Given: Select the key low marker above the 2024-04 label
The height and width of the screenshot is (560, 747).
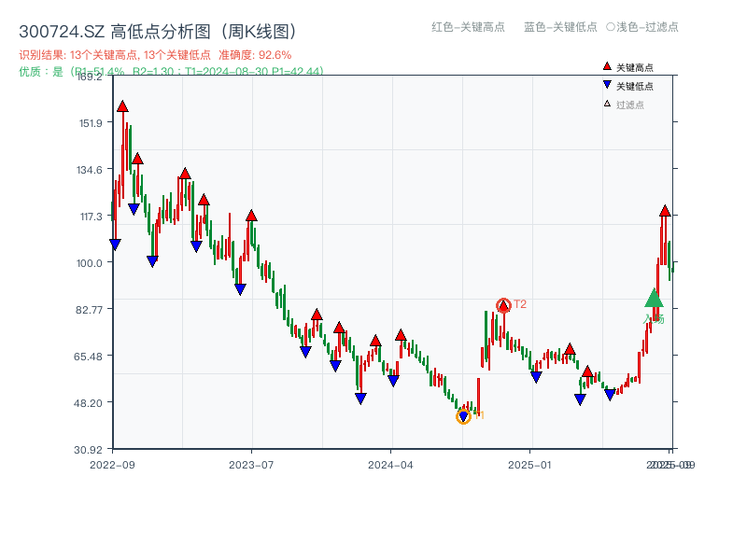Looking at the screenshot, I should click(393, 381).
